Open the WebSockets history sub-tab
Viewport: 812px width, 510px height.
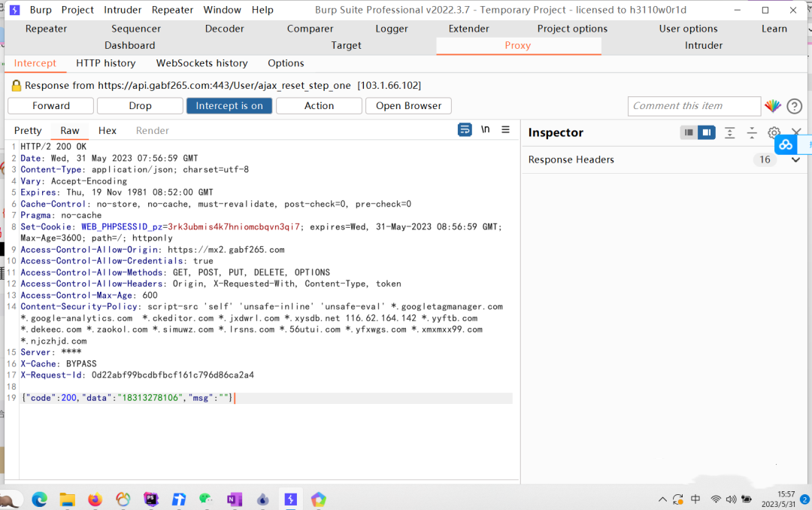coord(202,63)
